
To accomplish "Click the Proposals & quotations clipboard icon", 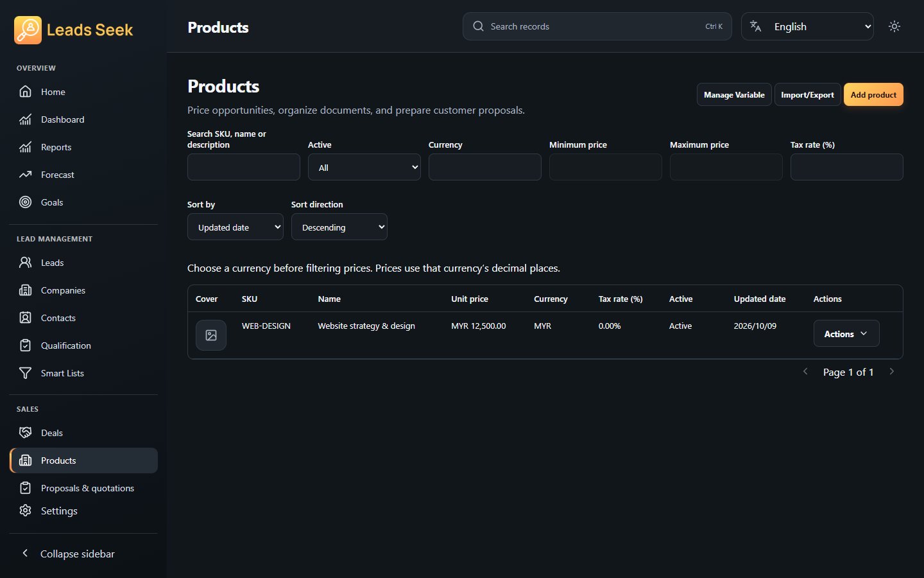I will (x=26, y=488).
